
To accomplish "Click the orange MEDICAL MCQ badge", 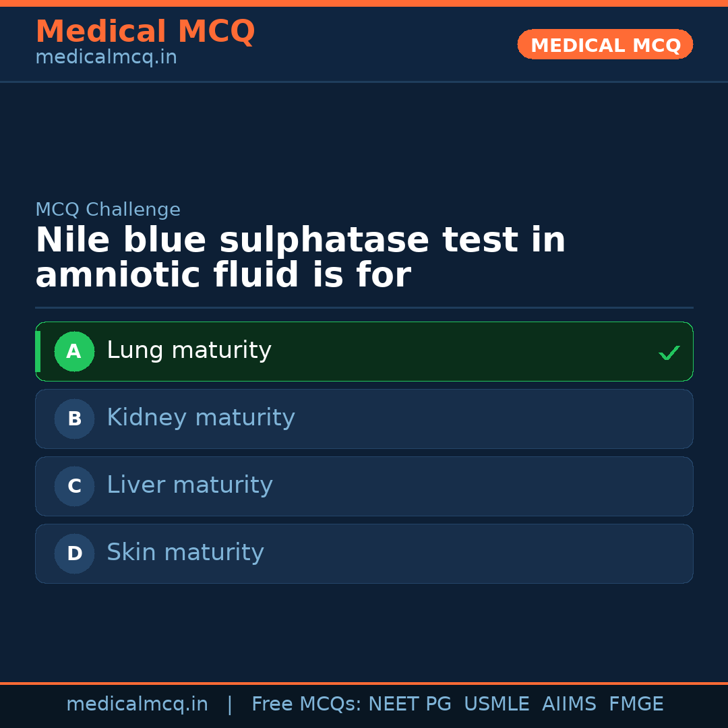I will [605, 44].
